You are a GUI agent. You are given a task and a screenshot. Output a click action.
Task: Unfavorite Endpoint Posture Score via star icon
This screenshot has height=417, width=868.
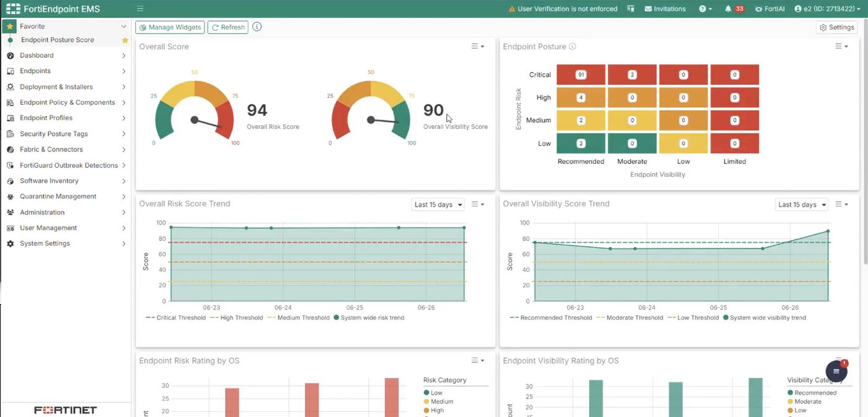click(x=125, y=40)
